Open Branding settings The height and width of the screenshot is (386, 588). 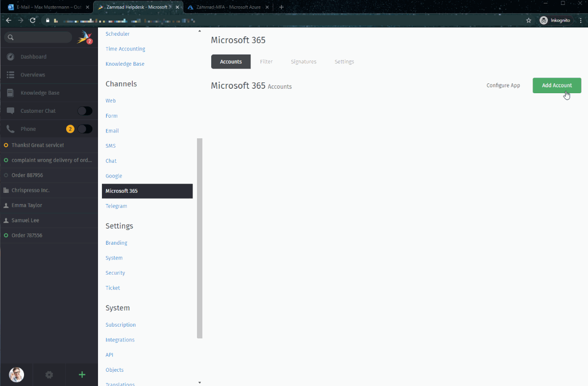pos(116,243)
